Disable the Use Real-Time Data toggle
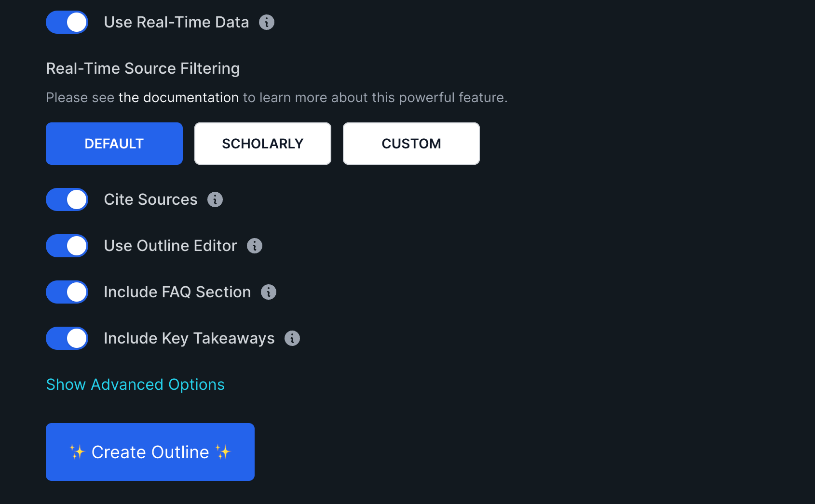Screen dimensions: 815x504 click(67, 22)
